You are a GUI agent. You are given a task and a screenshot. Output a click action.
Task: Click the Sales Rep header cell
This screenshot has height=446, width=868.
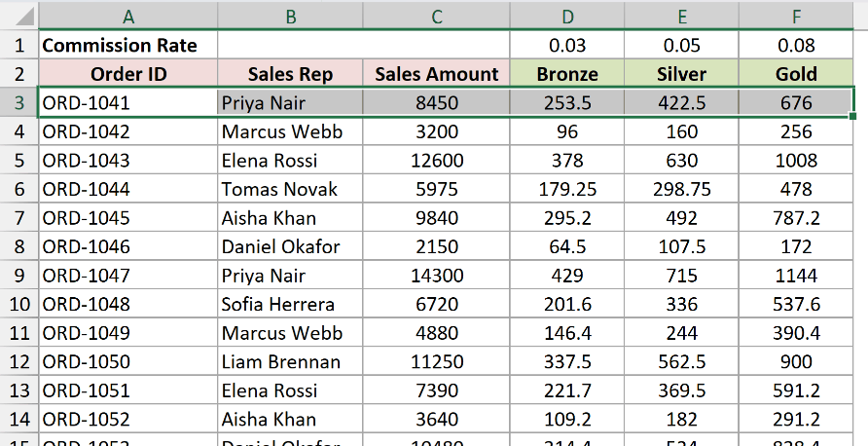291,74
